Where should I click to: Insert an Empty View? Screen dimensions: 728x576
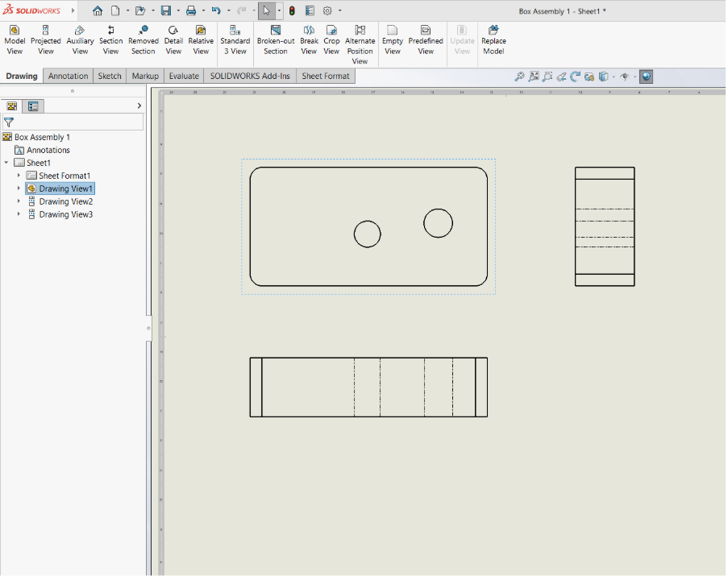393,40
